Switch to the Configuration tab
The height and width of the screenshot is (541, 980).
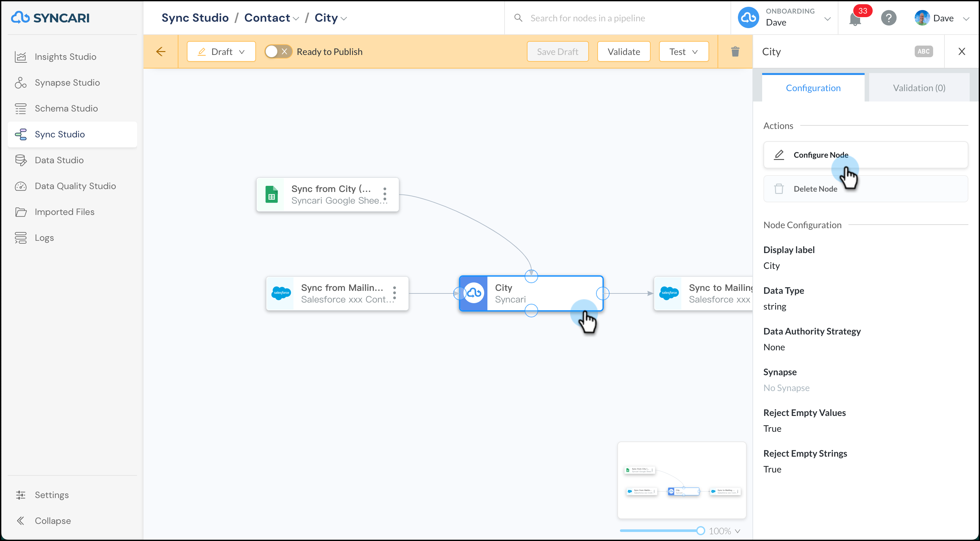813,88
